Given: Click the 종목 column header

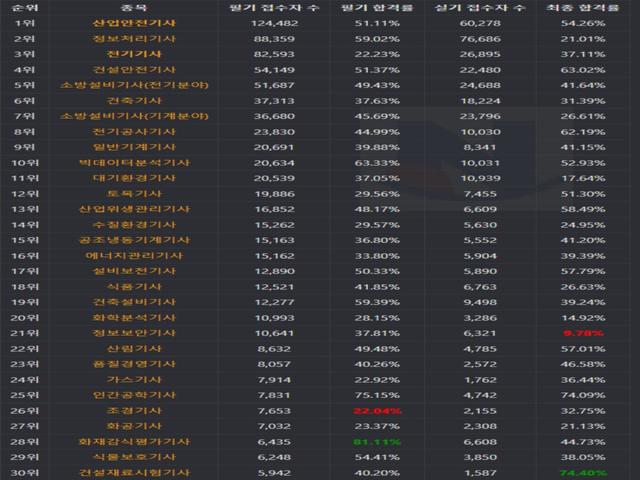Looking at the screenshot, I should 134,7.
